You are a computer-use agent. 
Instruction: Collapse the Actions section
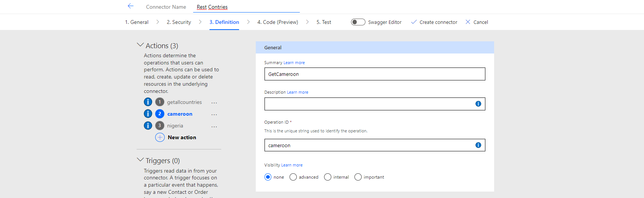140,45
